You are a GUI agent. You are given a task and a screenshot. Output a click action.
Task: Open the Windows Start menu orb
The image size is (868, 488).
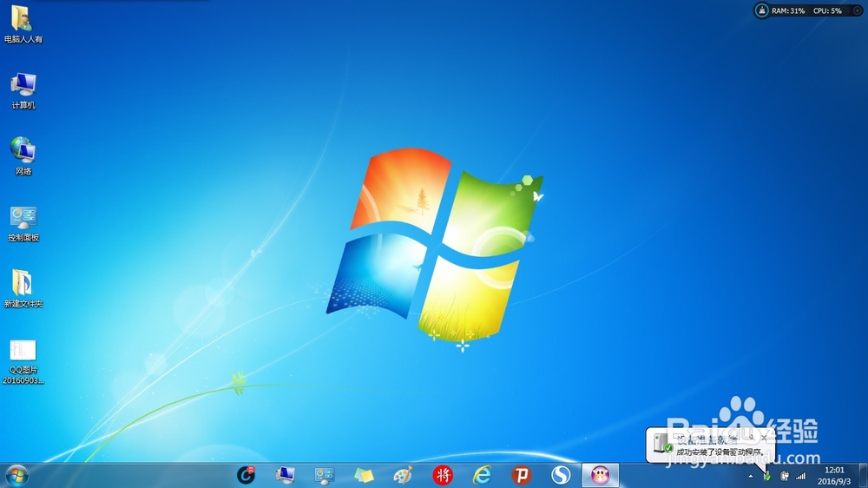pyautogui.click(x=16, y=476)
